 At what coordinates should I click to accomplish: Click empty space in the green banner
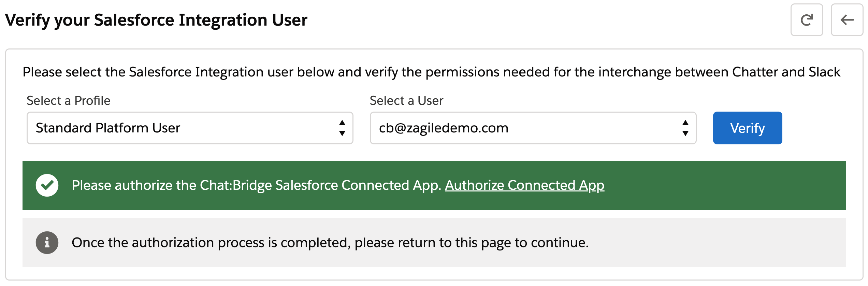(723, 185)
